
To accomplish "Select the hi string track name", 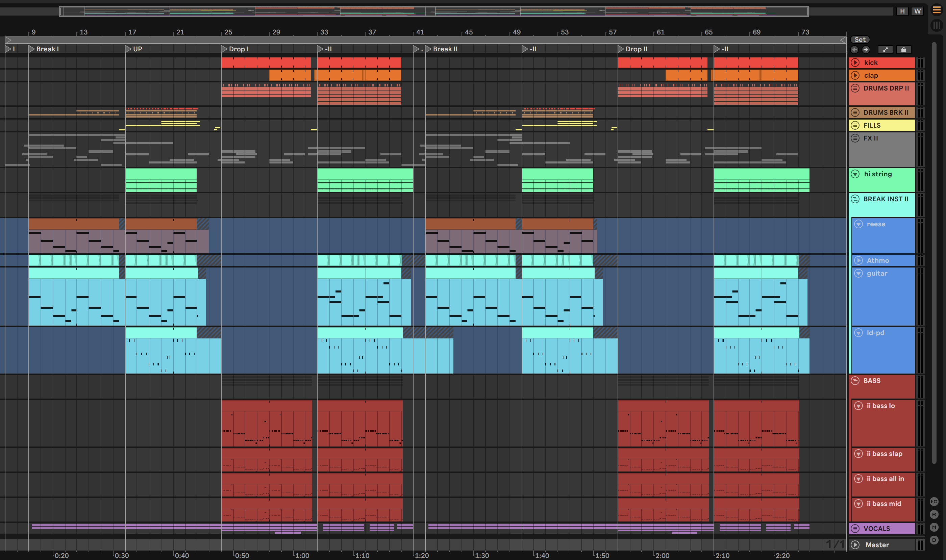I will [878, 174].
